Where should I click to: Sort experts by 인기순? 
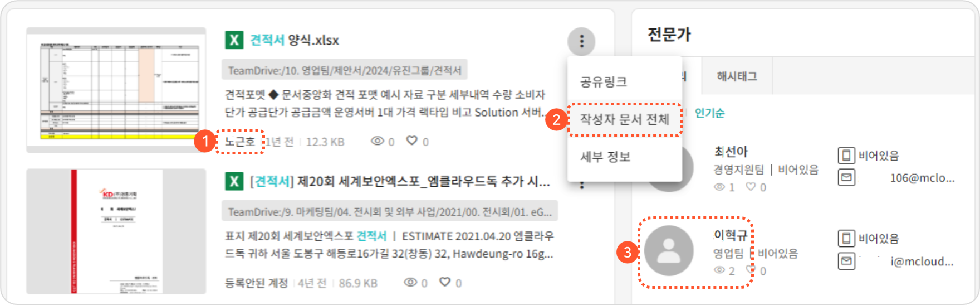pyautogui.click(x=709, y=113)
